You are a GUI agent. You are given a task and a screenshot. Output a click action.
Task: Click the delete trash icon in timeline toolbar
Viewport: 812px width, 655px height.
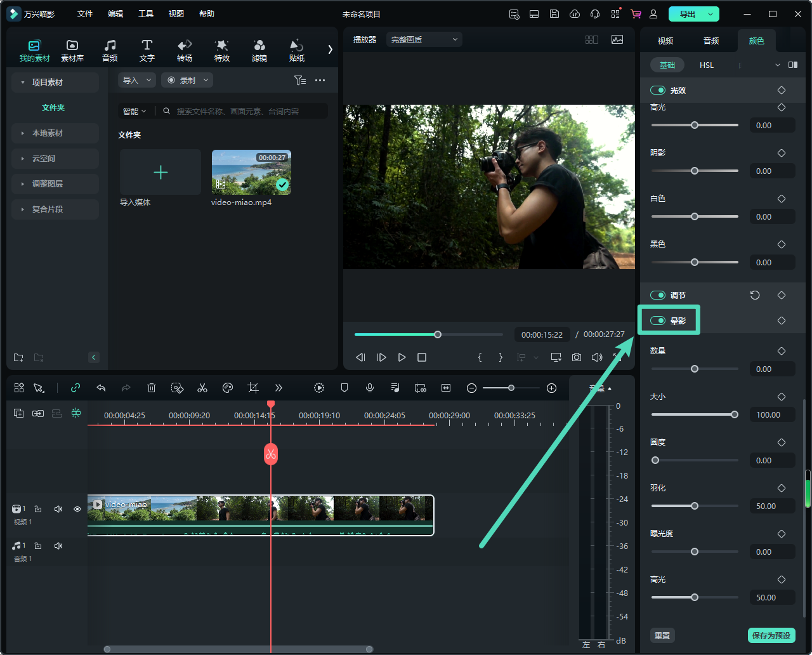(152, 388)
